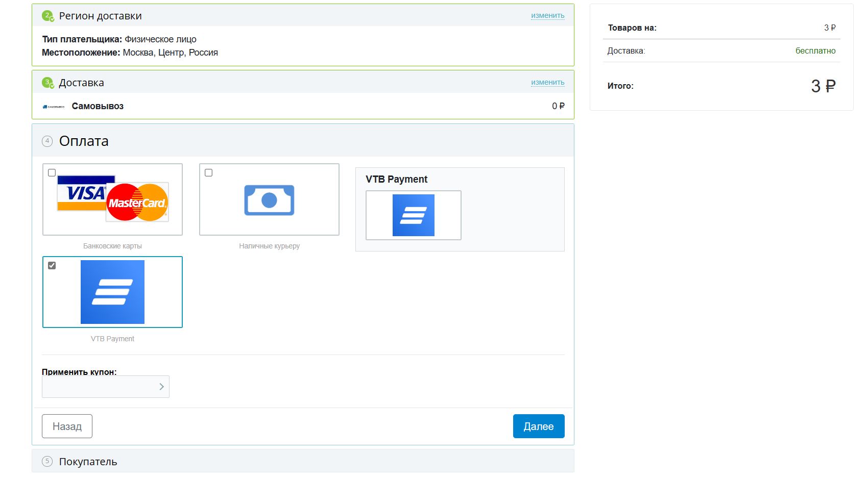The image size is (868, 480).
Task: Click the selected VTB Payment logo tile
Action: point(112,292)
